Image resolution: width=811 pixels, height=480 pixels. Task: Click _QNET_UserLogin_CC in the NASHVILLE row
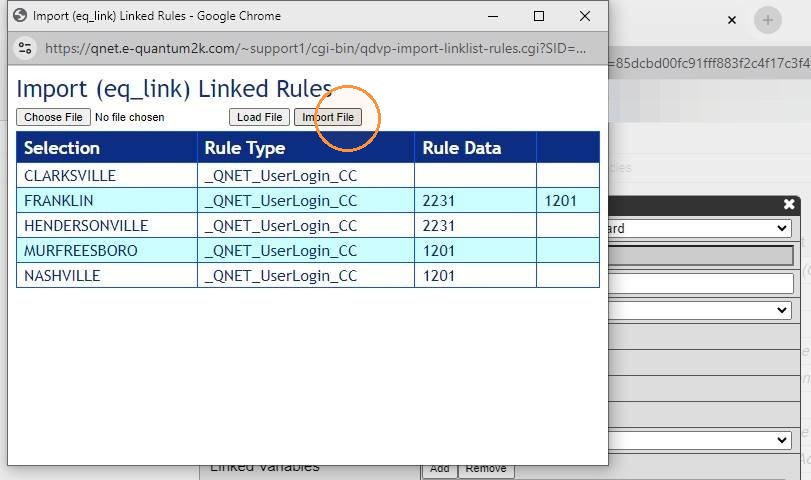click(281, 276)
